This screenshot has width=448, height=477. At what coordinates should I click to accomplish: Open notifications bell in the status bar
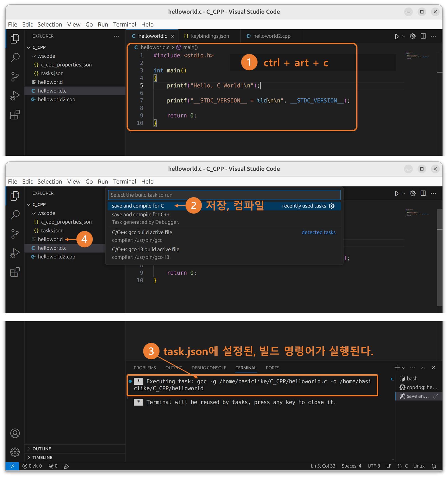tap(434, 466)
